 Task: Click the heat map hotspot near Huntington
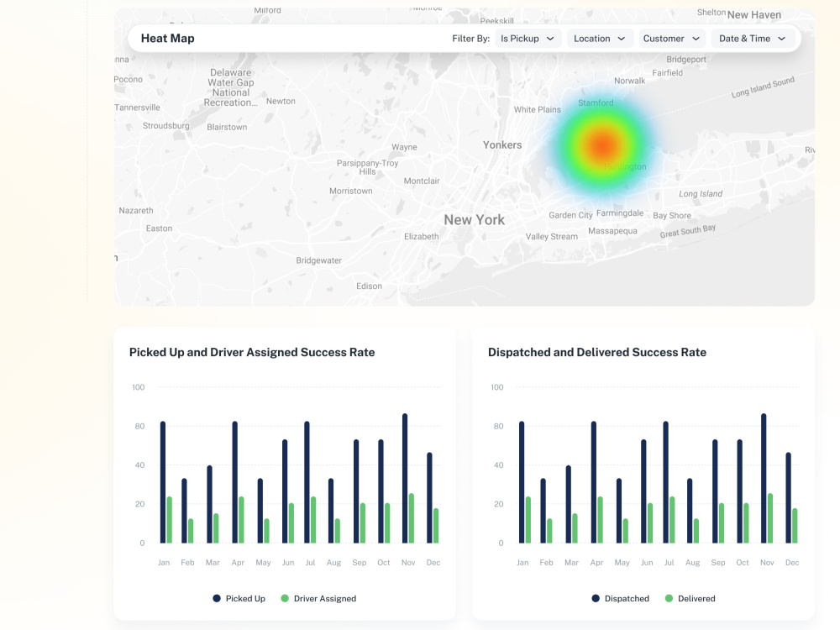coord(603,145)
